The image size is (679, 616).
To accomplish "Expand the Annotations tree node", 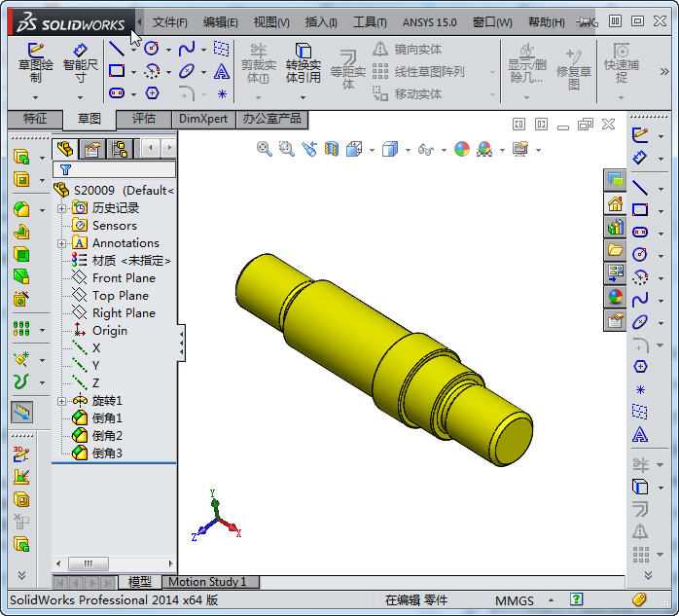I will [62, 243].
